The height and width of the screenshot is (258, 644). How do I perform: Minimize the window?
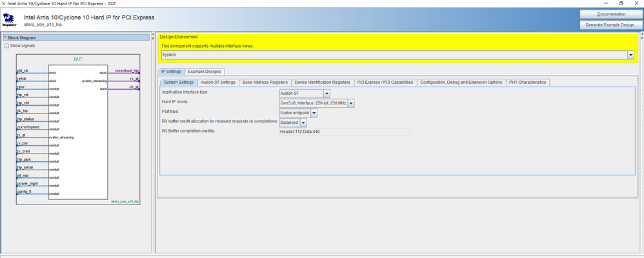coord(606,3)
